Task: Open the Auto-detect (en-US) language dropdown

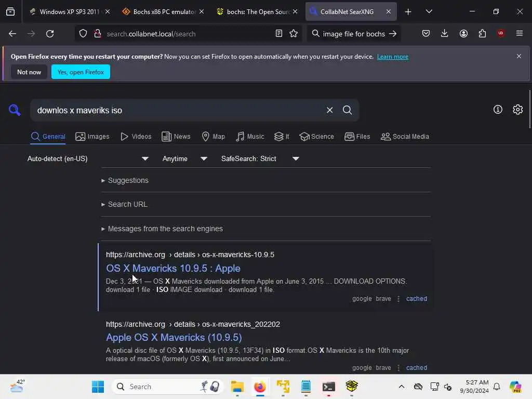Action: [x=88, y=158]
